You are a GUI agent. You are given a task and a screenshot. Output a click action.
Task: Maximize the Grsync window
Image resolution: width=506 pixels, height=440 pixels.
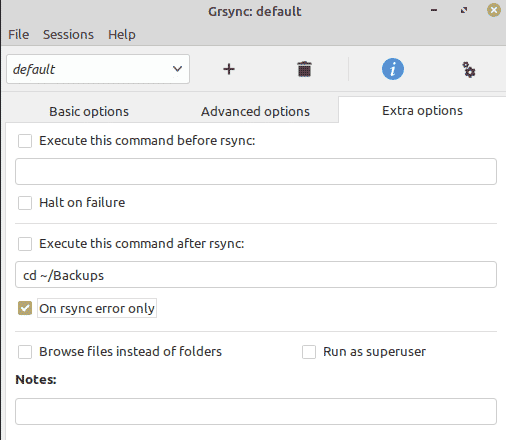464,10
